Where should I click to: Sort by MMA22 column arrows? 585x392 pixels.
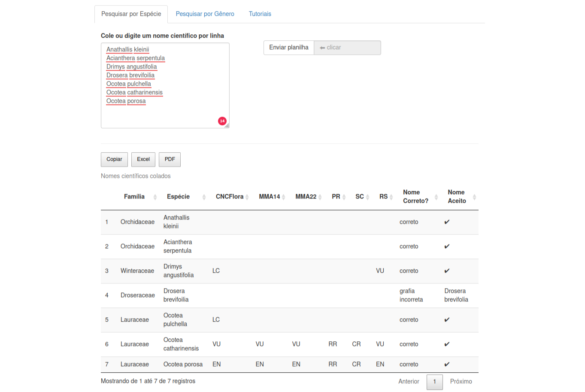tap(320, 197)
